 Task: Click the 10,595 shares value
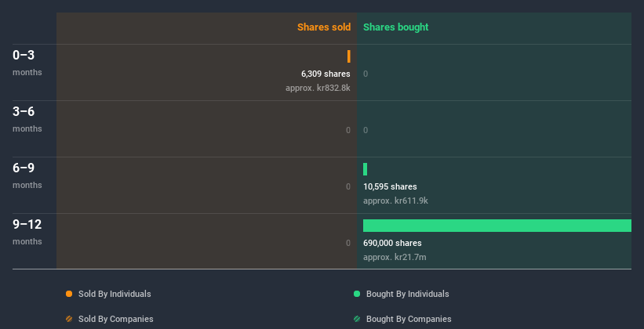coord(390,186)
